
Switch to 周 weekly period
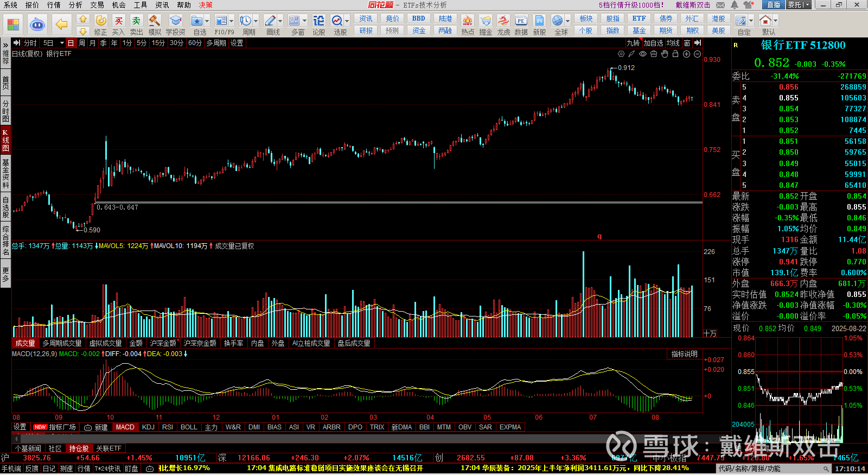tap(82, 43)
